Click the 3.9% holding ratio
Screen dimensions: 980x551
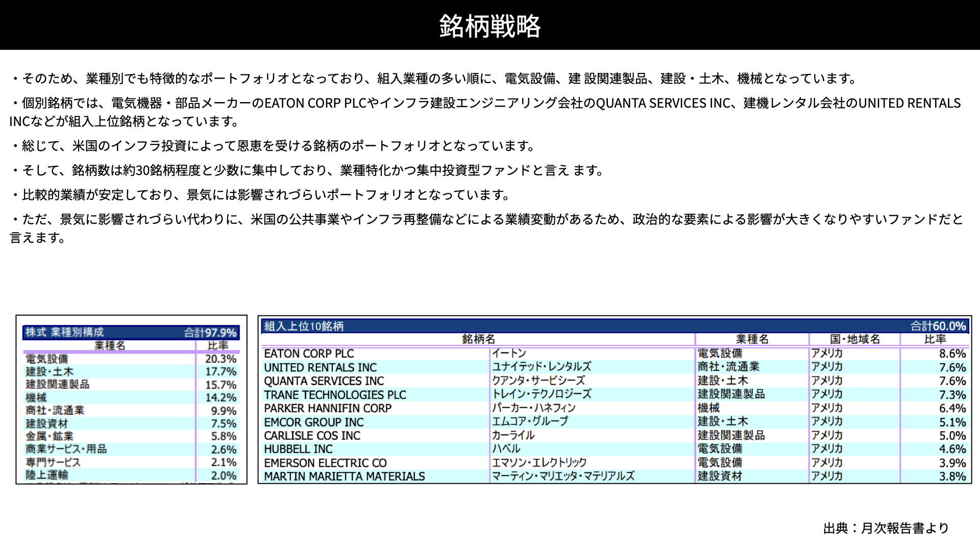pos(952,463)
